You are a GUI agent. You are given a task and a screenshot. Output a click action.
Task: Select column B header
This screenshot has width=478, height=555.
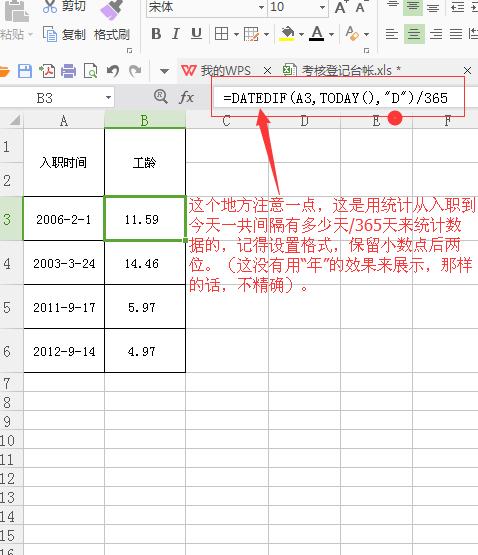tap(145, 121)
